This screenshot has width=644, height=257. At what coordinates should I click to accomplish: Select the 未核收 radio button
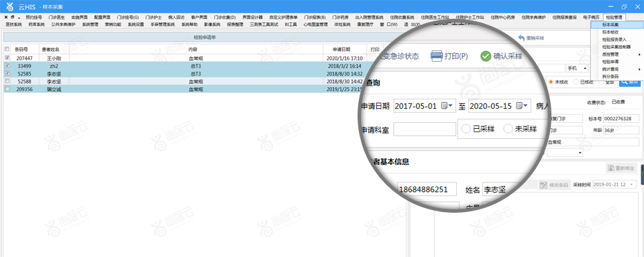point(551,82)
